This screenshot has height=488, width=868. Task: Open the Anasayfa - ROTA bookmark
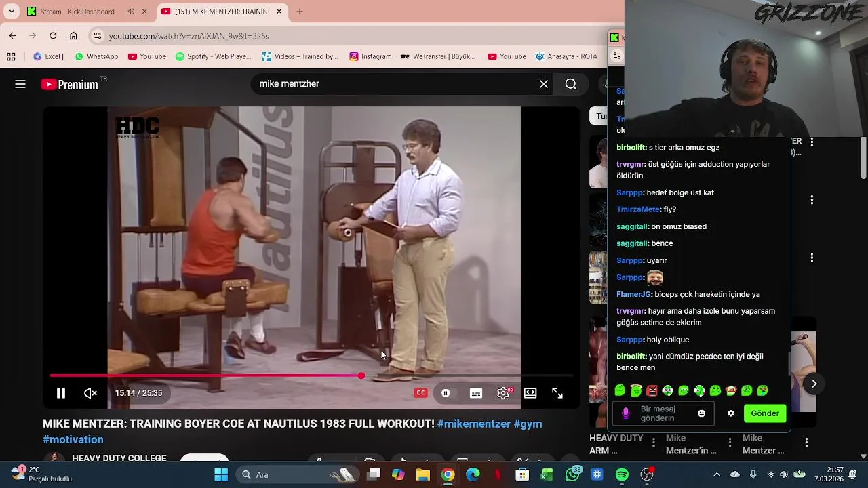coord(566,56)
